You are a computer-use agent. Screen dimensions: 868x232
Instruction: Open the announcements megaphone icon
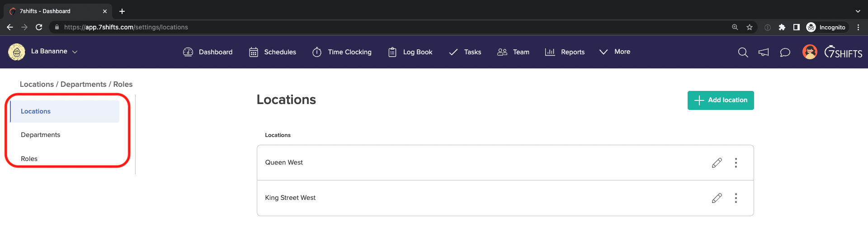pyautogui.click(x=764, y=52)
